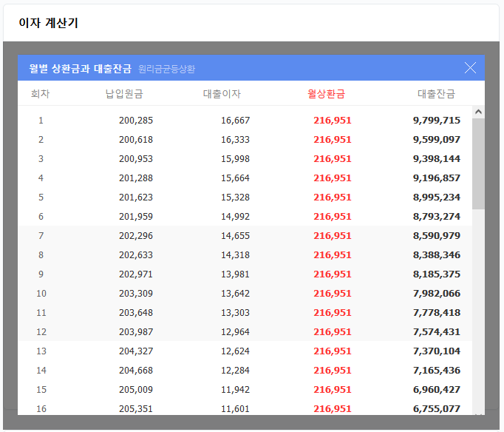Select principal value 200,953
Image resolution: width=504 pixels, height=432 pixels.
click(136, 159)
